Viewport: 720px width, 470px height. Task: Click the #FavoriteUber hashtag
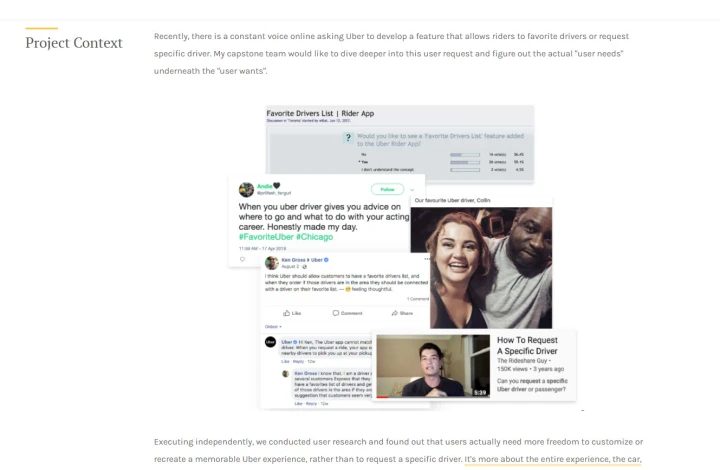coord(266,237)
